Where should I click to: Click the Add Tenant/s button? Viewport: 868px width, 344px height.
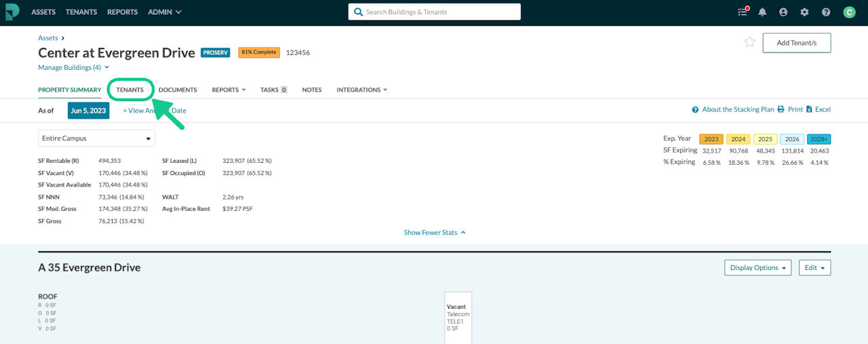tap(797, 43)
